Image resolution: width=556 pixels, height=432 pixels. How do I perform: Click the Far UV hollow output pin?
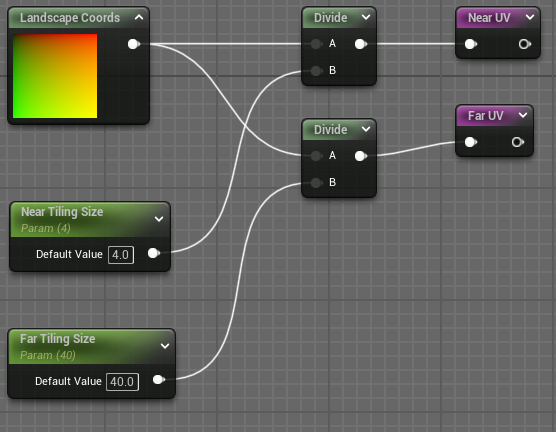click(x=517, y=142)
